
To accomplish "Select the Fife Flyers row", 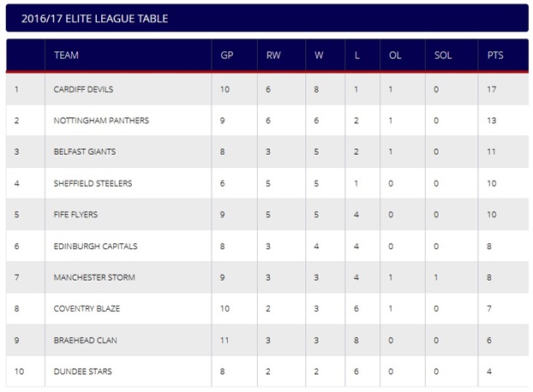I will coord(267,215).
